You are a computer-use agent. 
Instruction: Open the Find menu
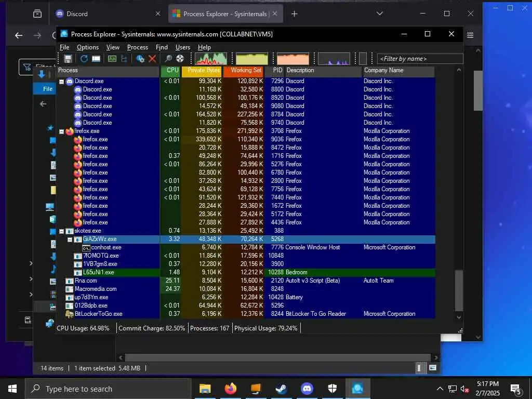tap(162, 47)
